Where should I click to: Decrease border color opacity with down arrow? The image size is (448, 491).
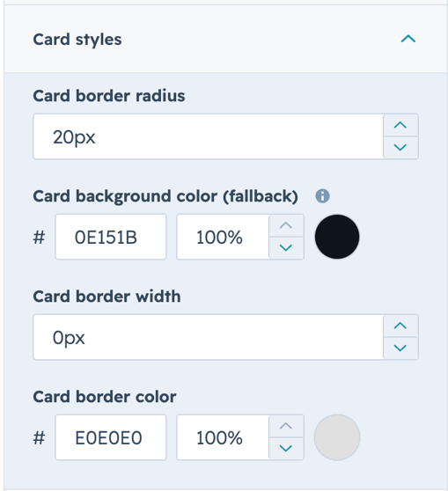click(286, 449)
